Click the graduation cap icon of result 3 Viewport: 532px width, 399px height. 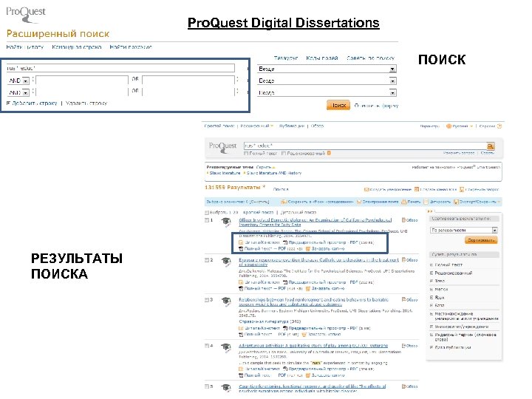pyautogui.click(x=226, y=301)
